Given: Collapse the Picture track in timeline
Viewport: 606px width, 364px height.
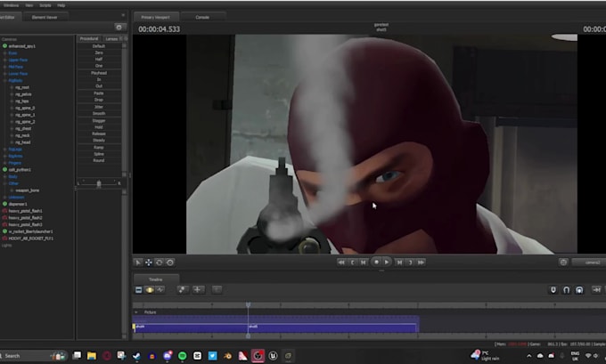Looking at the screenshot, I should [136, 311].
